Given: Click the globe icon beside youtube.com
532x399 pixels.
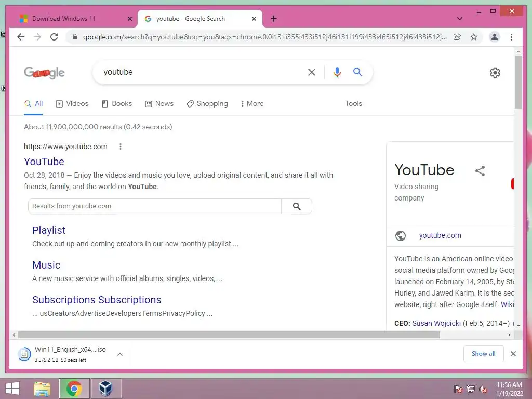Looking at the screenshot, I should click(x=401, y=235).
